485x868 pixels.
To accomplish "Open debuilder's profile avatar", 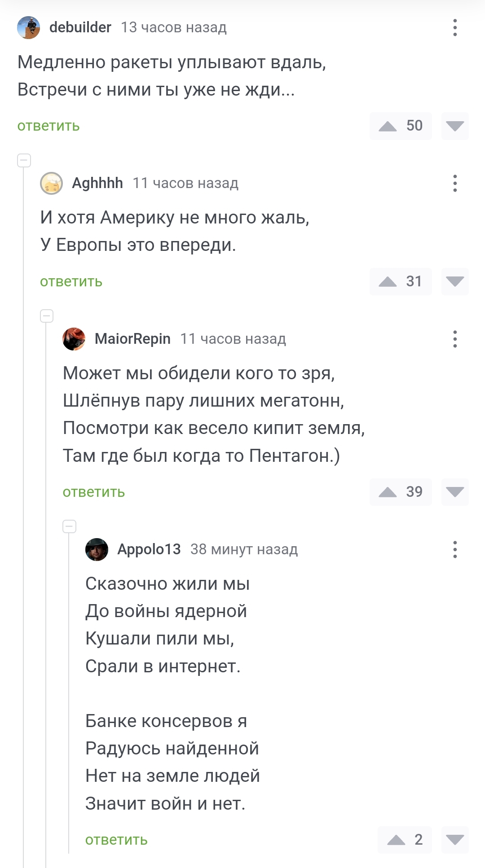I will pos(29,27).
